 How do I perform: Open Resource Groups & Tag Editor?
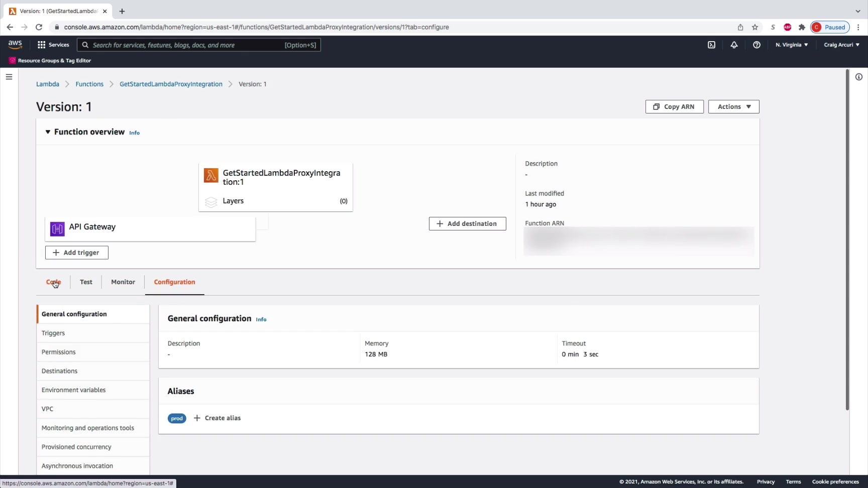(x=54, y=60)
